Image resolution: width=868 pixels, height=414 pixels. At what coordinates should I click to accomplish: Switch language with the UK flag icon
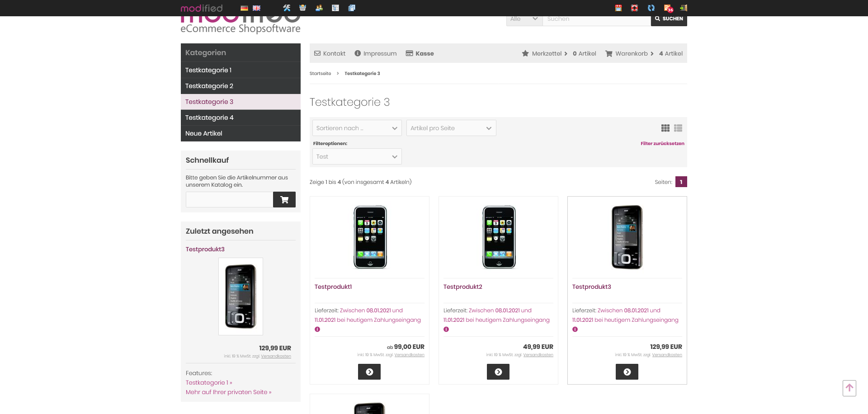point(256,8)
